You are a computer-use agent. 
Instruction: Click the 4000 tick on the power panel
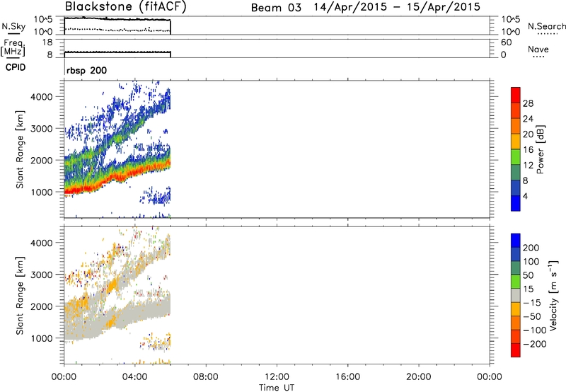(42, 97)
